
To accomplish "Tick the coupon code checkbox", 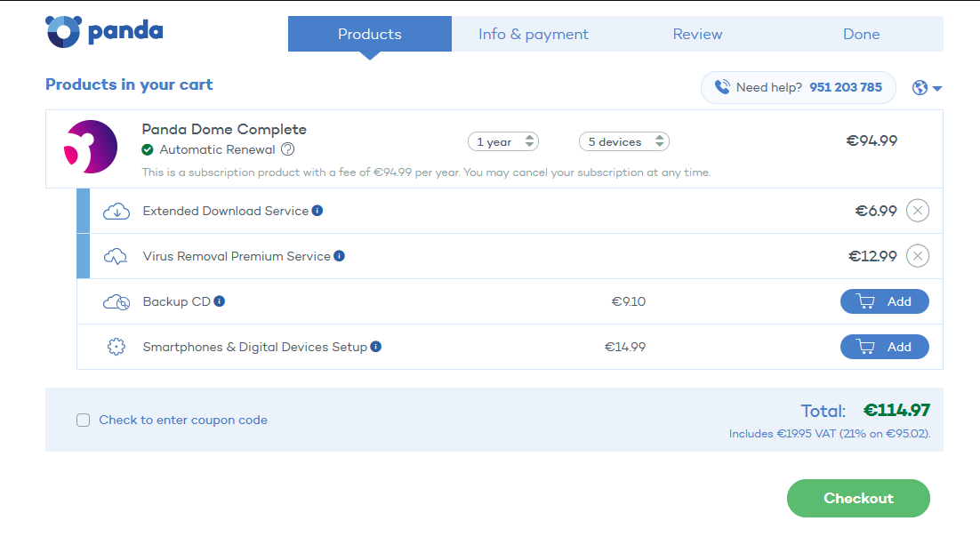I will pyautogui.click(x=83, y=420).
